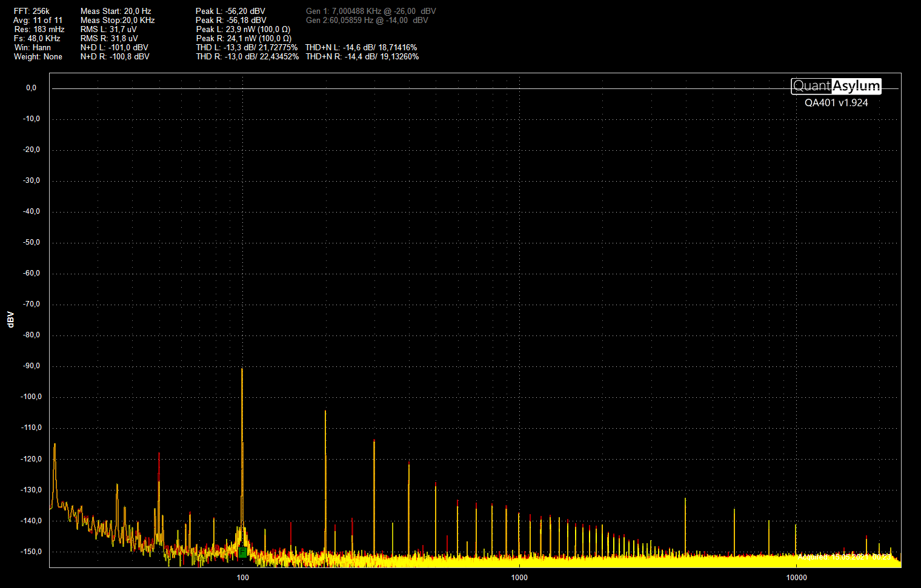The height and width of the screenshot is (588, 921).
Task: Click 'Meas Stop:20,0 KHz' text
Action: [x=118, y=20]
